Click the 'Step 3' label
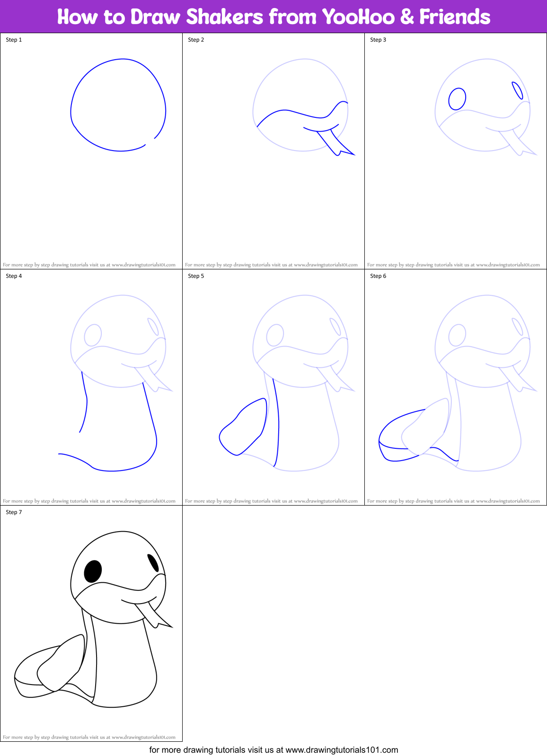Viewport: 547px width, 756px height. tap(378, 40)
